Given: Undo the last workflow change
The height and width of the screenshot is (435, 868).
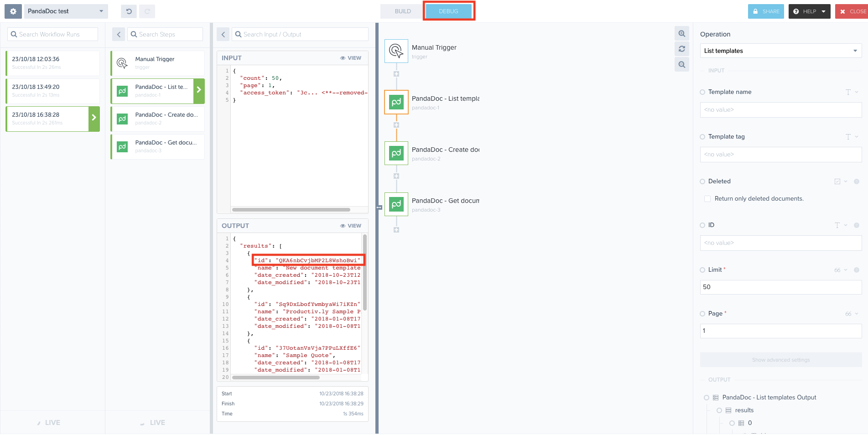Looking at the screenshot, I should [128, 11].
